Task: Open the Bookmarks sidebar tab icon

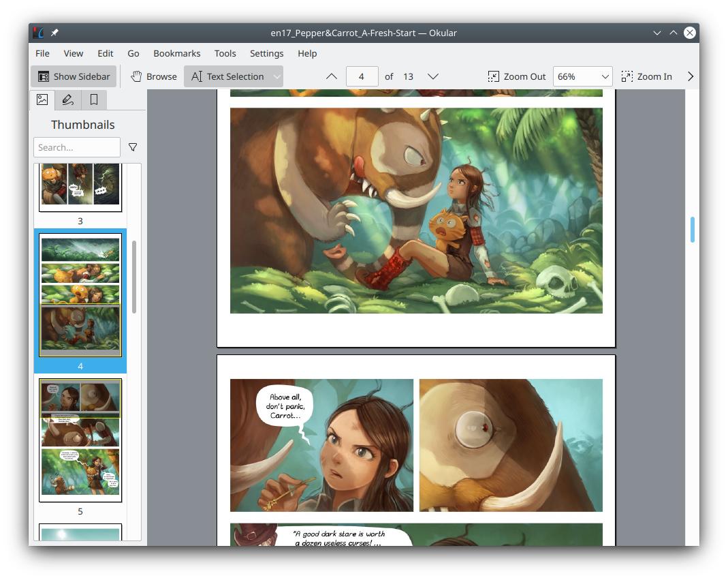Action: pyautogui.click(x=94, y=100)
